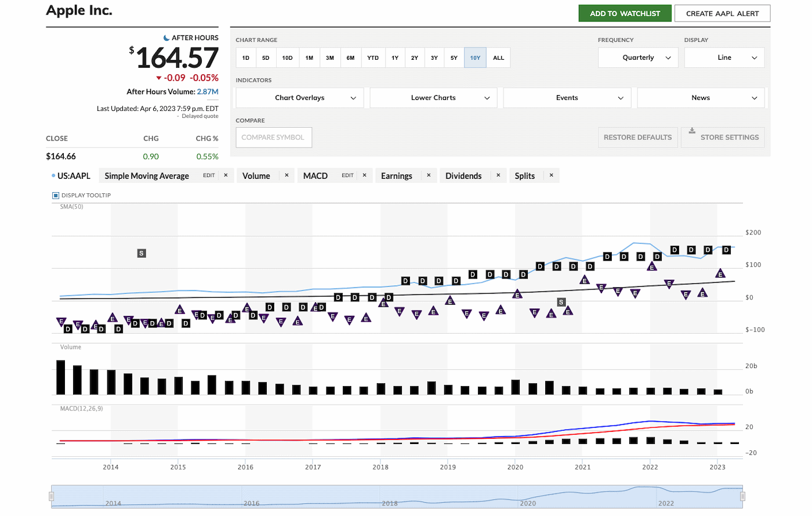Click the Apple Inc. heading
This screenshot has width=812, height=516.
click(79, 10)
